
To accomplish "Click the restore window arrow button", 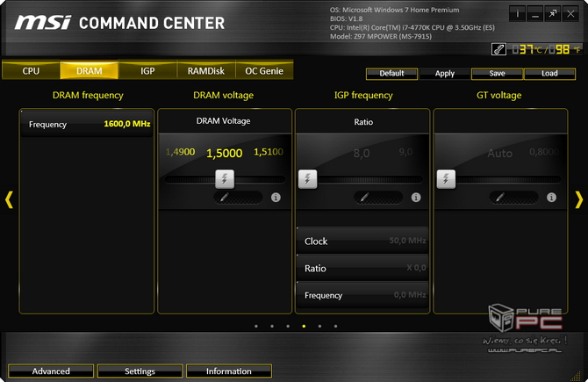I will coord(553,14).
